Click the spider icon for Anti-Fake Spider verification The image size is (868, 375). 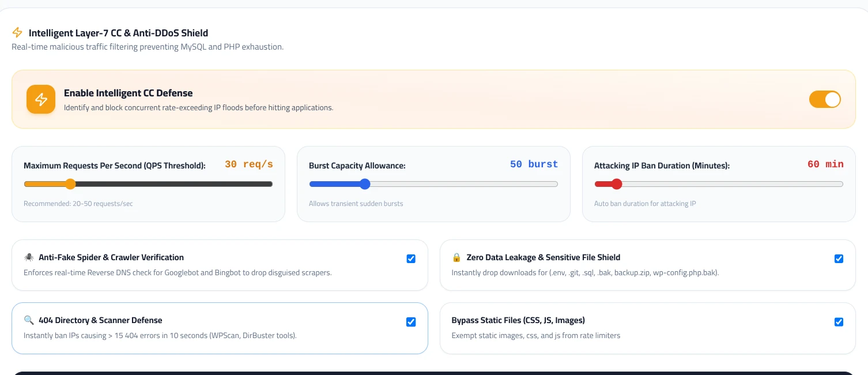click(29, 257)
